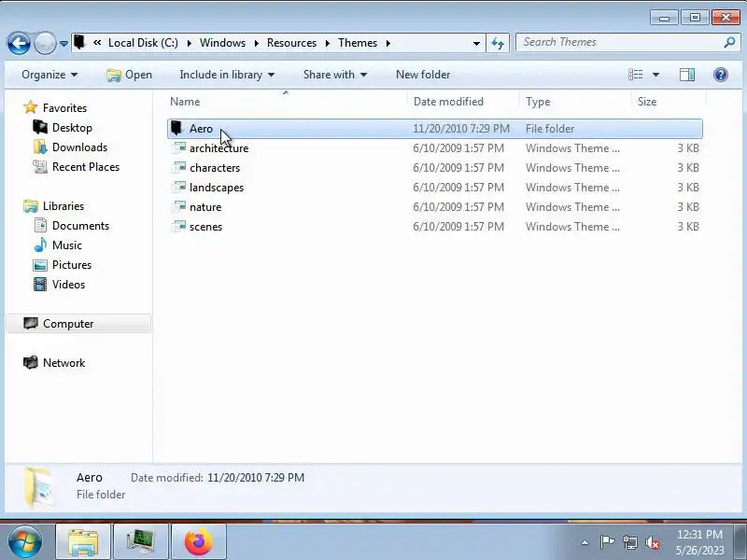This screenshot has width=747, height=560.
Task: Sort by Name column header
Action: [x=287, y=102]
